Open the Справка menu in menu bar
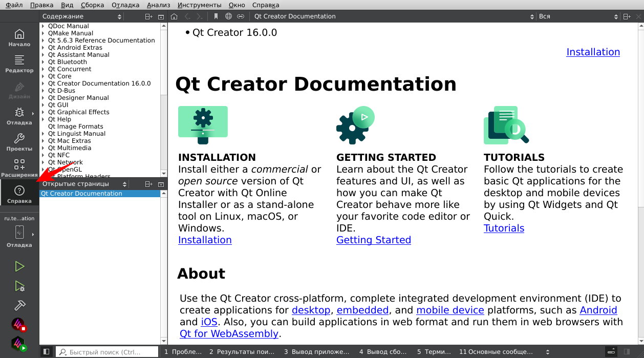The height and width of the screenshot is (358, 644). click(266, 5)
